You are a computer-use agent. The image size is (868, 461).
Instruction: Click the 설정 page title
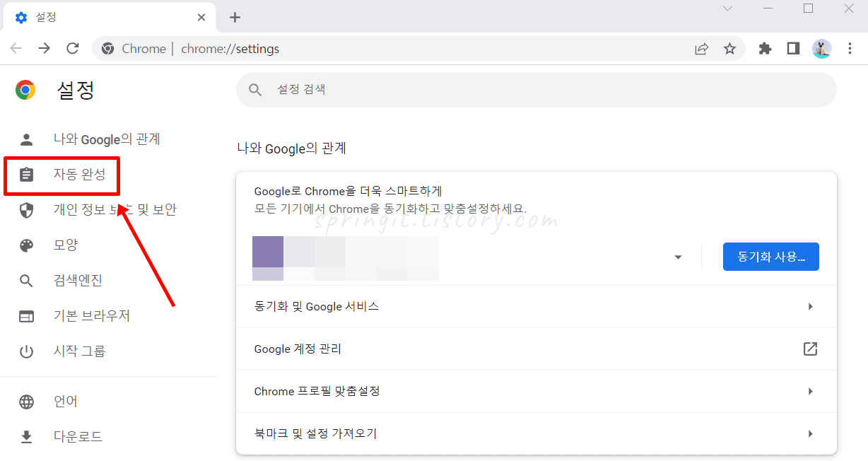tap(75, 90)
